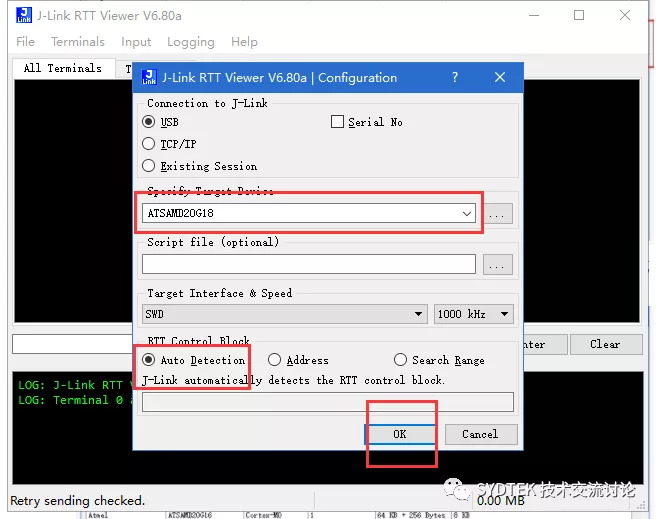Open the Logging menu
Viewport: 656px width, 519px height.
click(191, 42)
